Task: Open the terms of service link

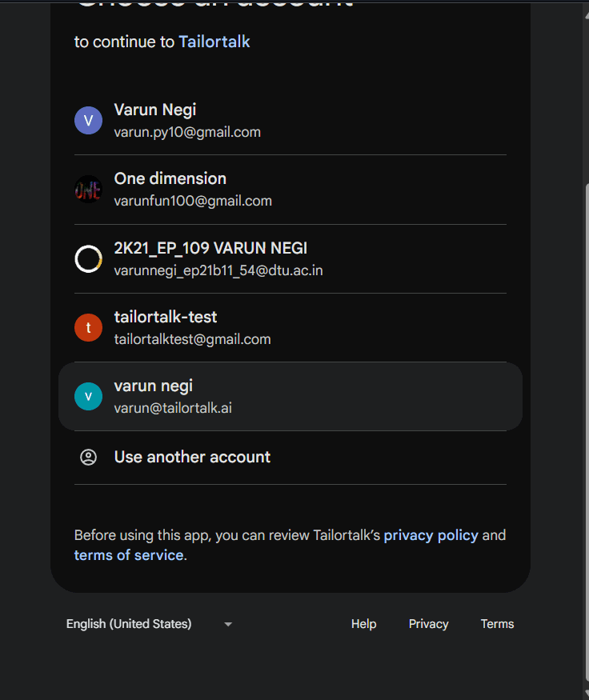Action: coord(129,555)
